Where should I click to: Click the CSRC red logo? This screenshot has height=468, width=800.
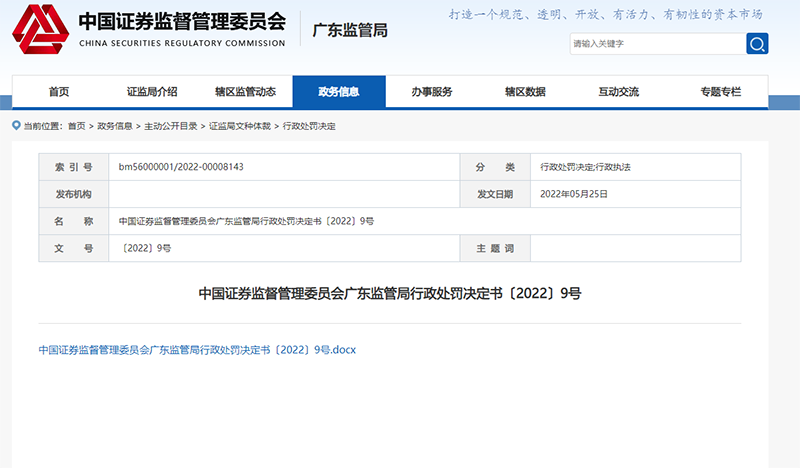pyautogui.click(x=40, y=29)
